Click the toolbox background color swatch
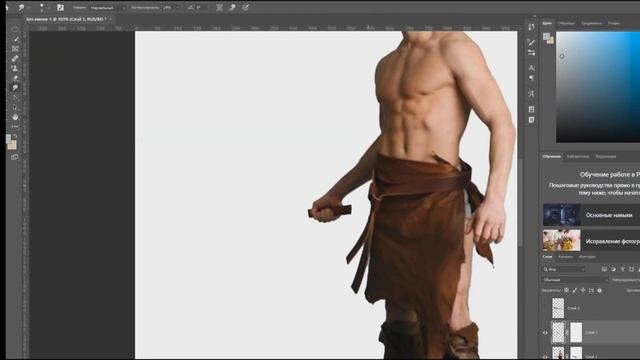Screen dimensions: 640x360 coord(13,145)
